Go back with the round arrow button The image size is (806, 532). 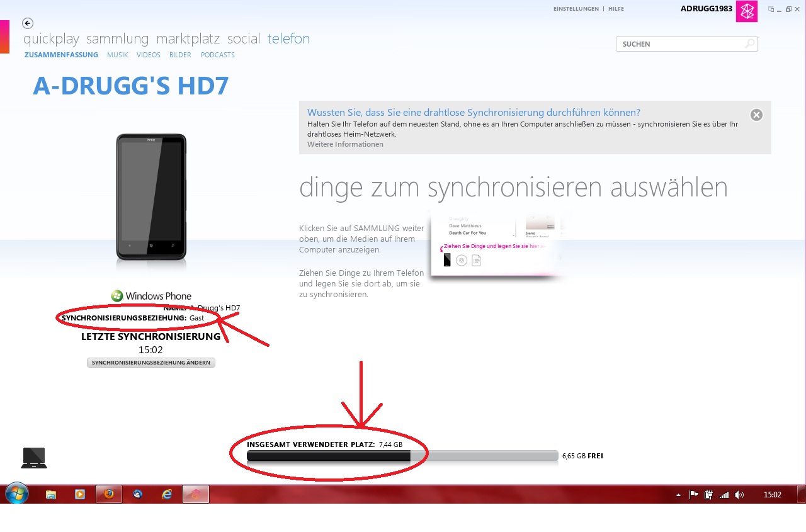(28, 23)
